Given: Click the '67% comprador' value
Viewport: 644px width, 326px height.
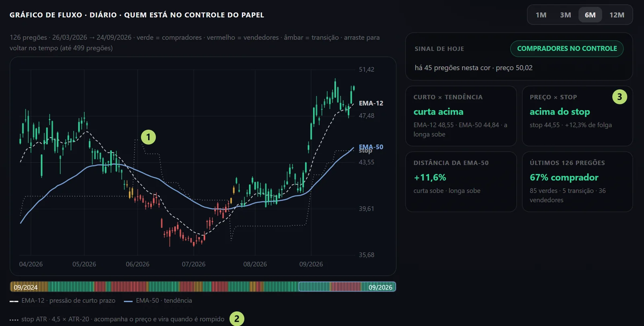Looking at the screenshot, I should coord(564,177).
